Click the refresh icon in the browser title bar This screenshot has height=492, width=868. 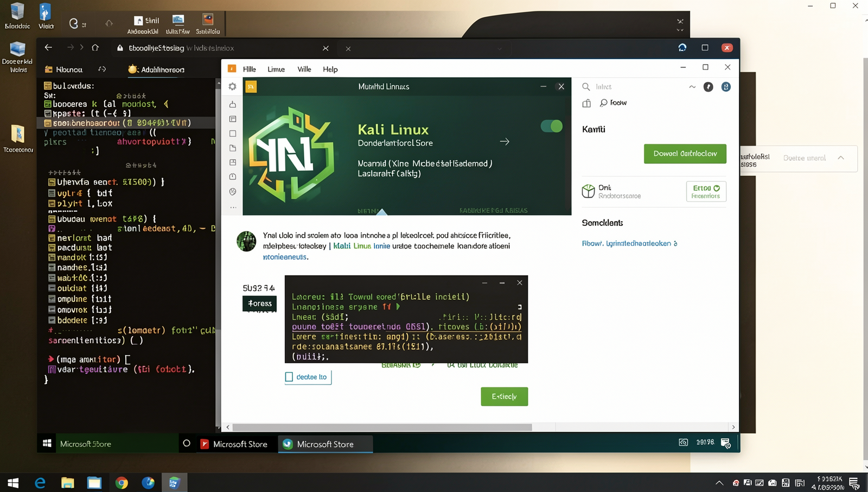tap(682, 48)
